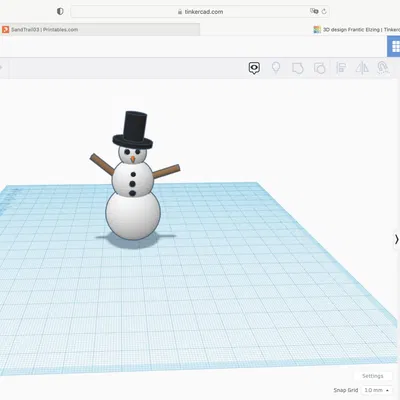The image size is (400, 400).
Task: Click the Align tool icon
Action: [341, 68]
